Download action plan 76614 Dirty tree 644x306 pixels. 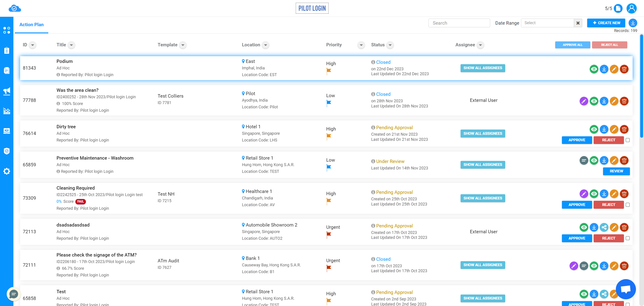604,129
